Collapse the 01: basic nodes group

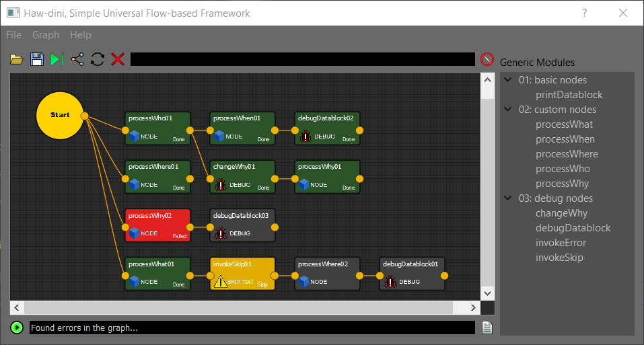pyautogui.click(x=507, y=80)
